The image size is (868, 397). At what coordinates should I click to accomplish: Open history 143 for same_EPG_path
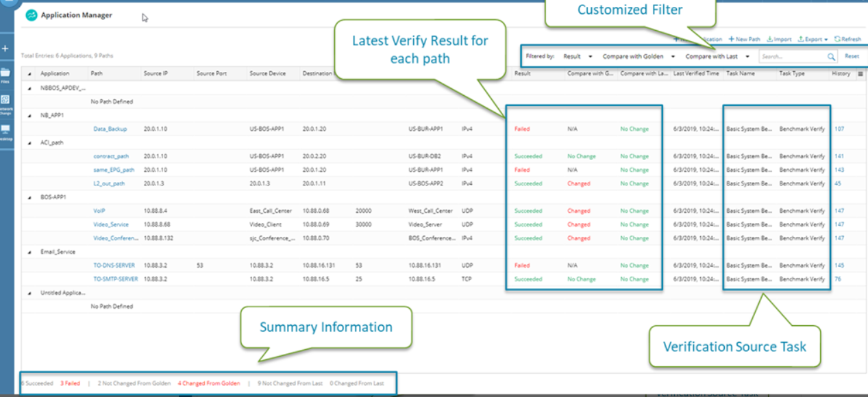(x=839, y=170)
